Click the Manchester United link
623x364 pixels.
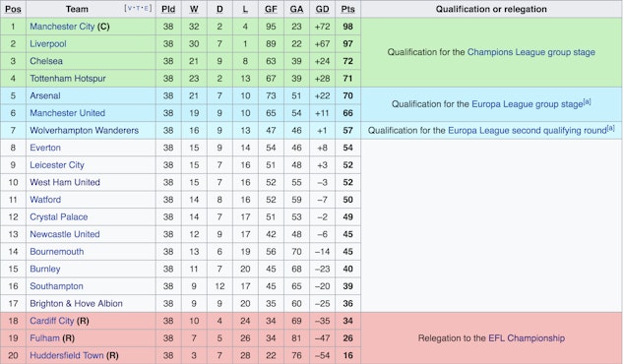point(68,113)
